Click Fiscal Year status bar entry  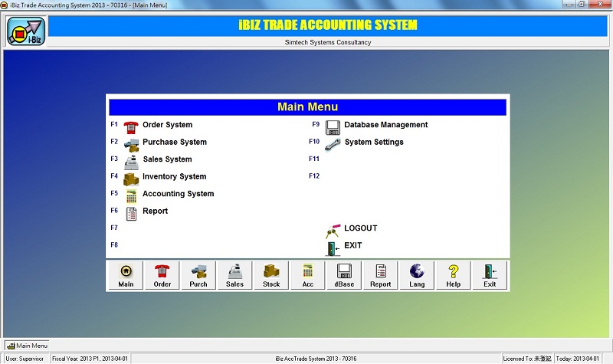point(90,359)
